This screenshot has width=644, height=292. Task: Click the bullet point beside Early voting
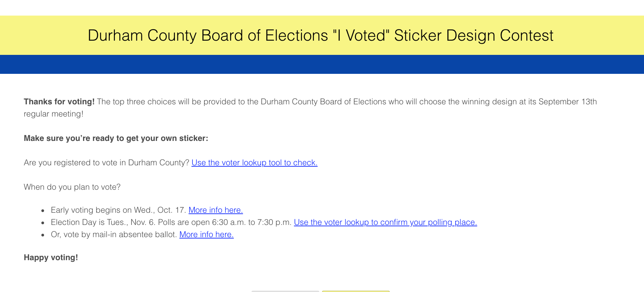point(43,211)
